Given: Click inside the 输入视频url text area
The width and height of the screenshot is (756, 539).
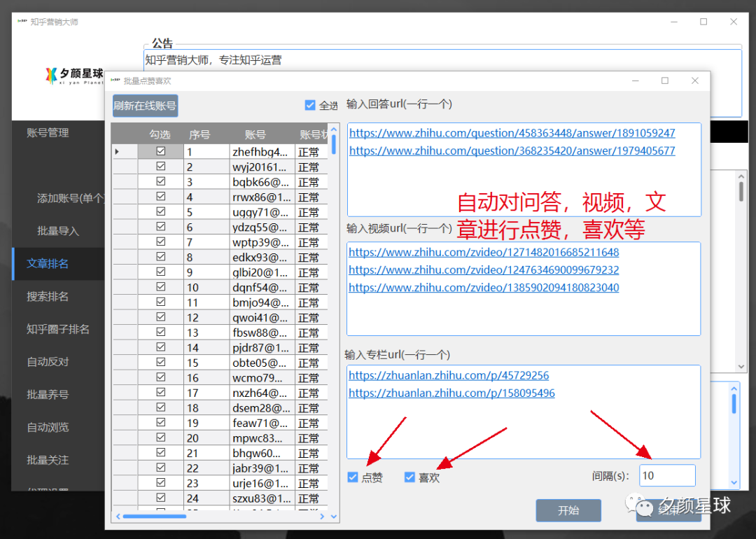Looking at the screenshot, I should click(524, 289).
